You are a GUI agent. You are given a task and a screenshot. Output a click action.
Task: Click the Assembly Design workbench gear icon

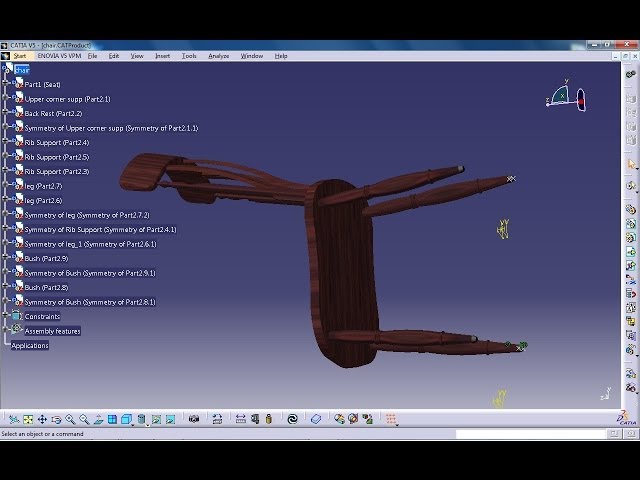[631, 74]
